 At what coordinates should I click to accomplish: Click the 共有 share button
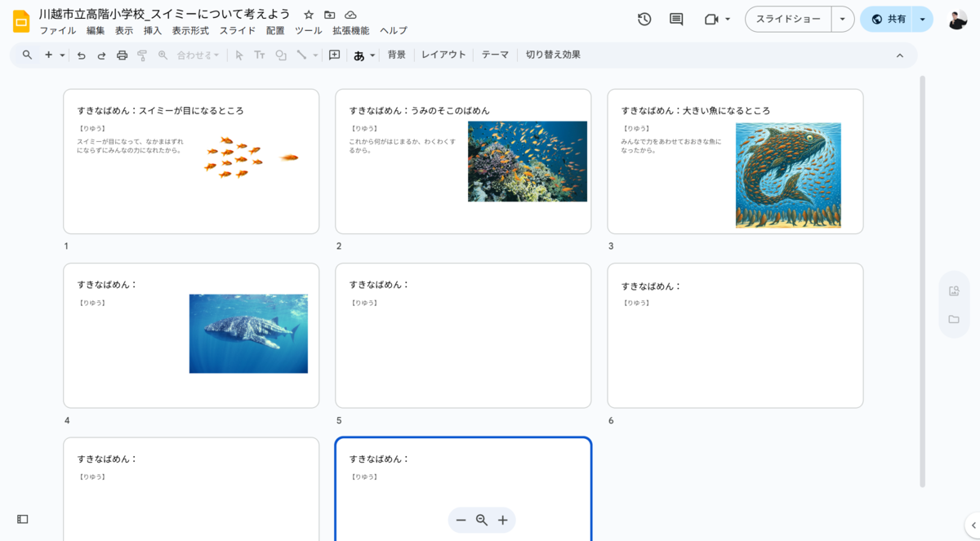[887, 19]
